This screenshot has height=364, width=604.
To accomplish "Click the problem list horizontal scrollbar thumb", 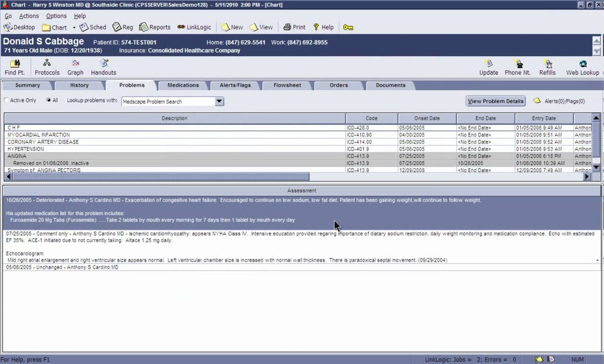I will [x=161, y=176].
